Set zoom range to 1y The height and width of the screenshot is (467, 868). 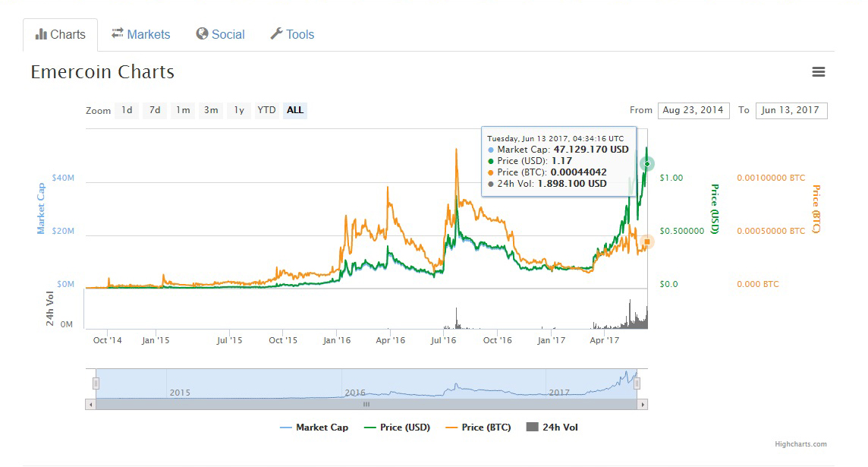(x=238, y=110)
